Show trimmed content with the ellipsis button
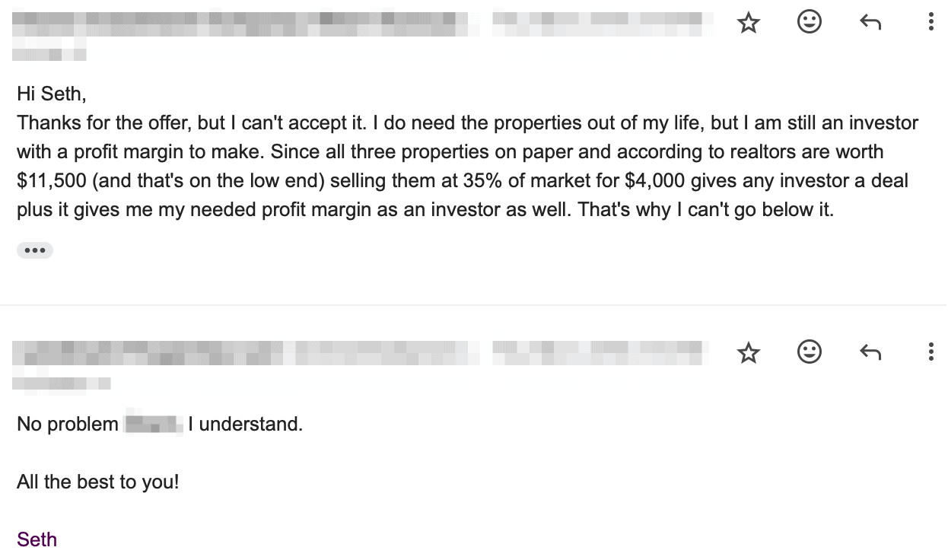Screen dimensions: 948x560 click(35, 250)
